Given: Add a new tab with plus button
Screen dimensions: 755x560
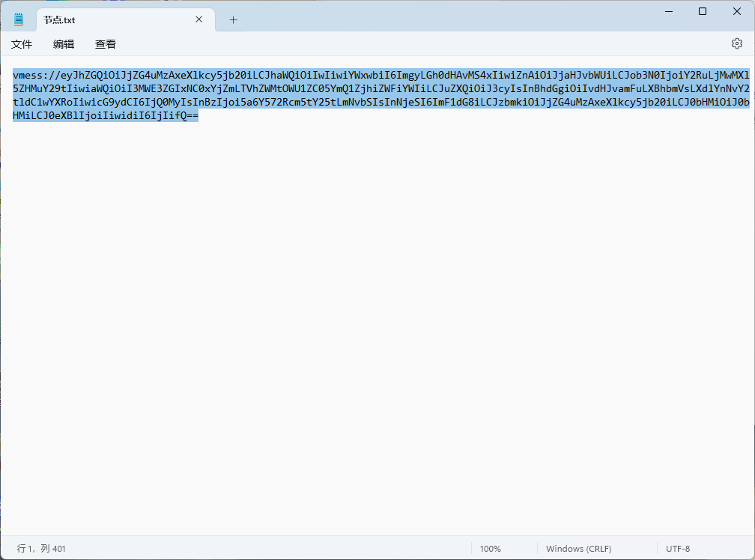Looking at the screenshot, I should tap(233, 19).
